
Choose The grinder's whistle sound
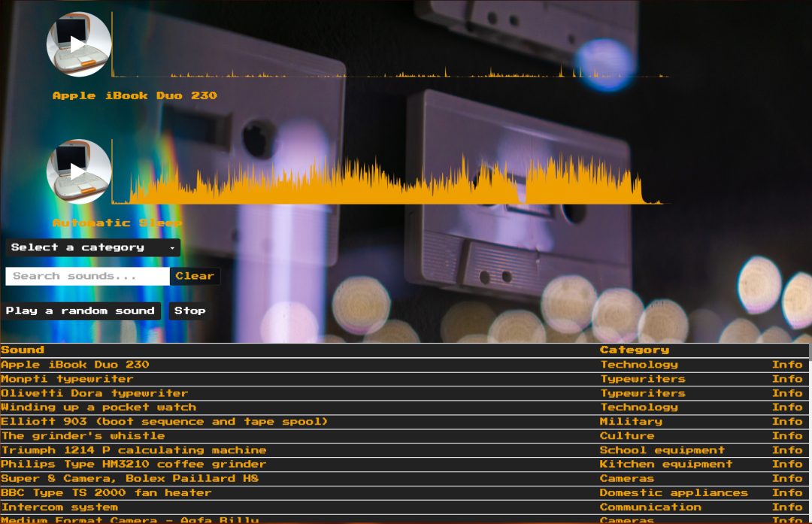(83, 436)
